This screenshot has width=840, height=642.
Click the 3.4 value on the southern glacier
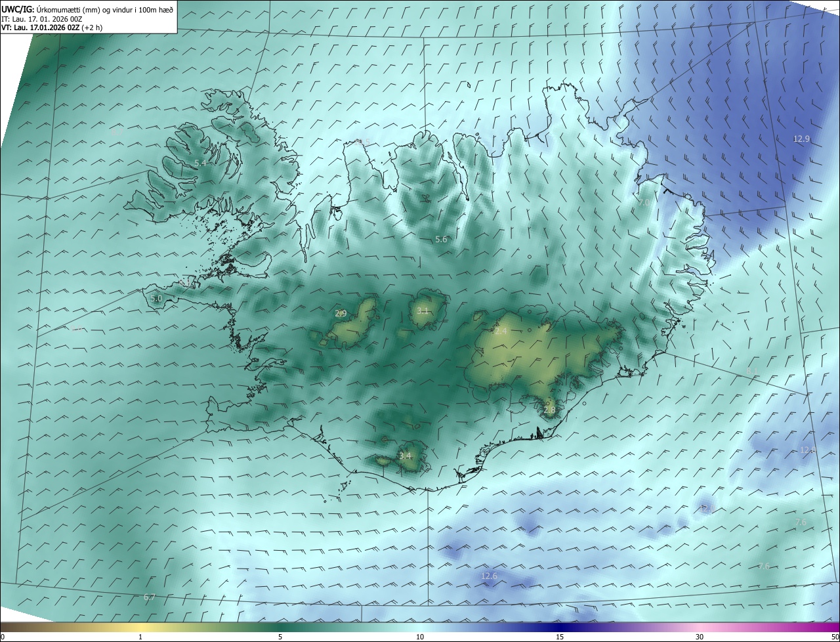tap(406, 456)
